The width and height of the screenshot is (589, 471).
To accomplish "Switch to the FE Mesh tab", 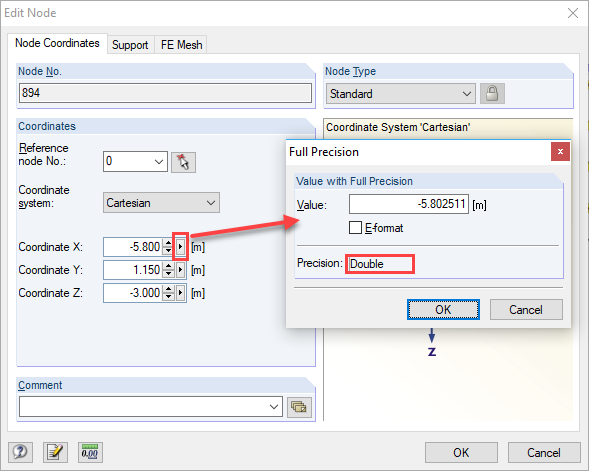I will click(x=181, y=45).
